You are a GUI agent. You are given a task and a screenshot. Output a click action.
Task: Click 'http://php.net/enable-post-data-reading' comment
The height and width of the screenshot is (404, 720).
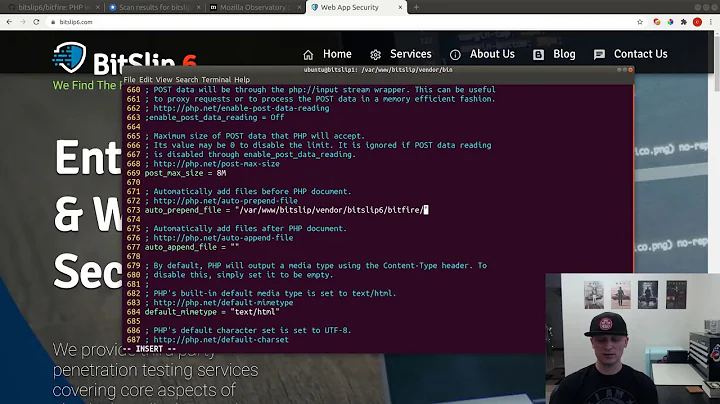pyautogui.click(x=241, y=108)
